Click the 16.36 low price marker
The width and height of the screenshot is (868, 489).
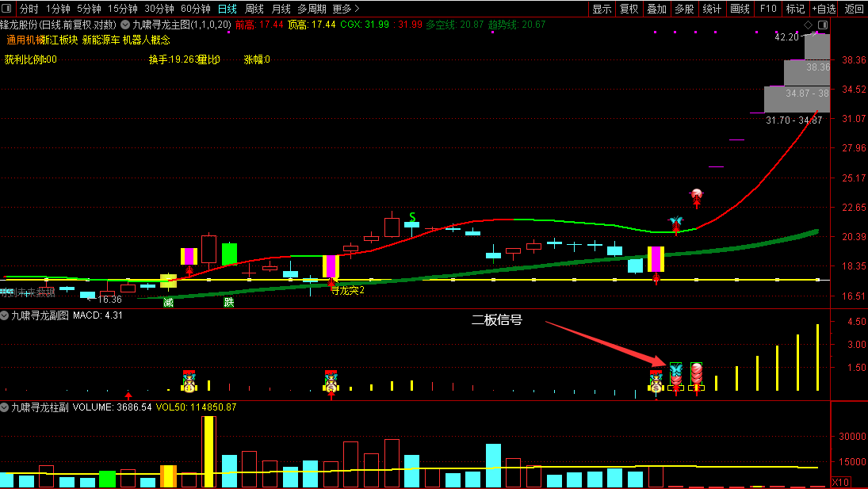109,300
